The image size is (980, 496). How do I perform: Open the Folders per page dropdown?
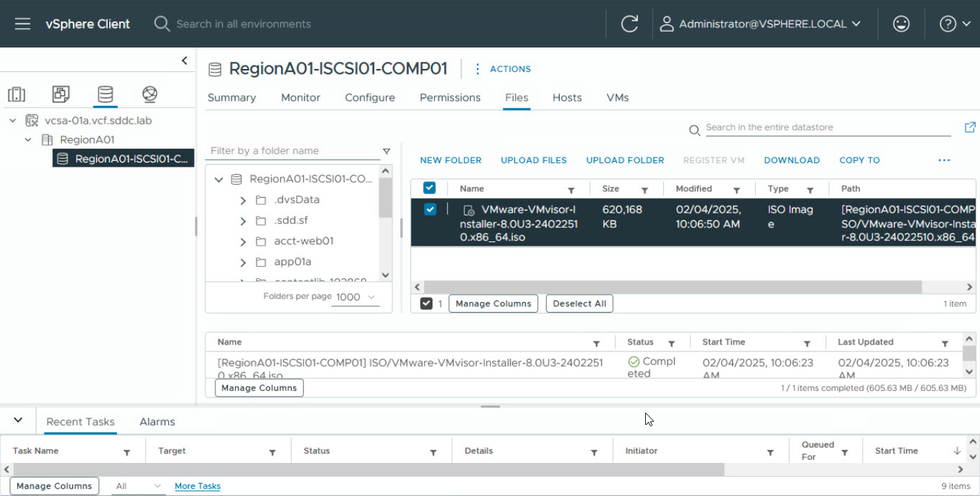pyautogui.click(x=355, y=297)
